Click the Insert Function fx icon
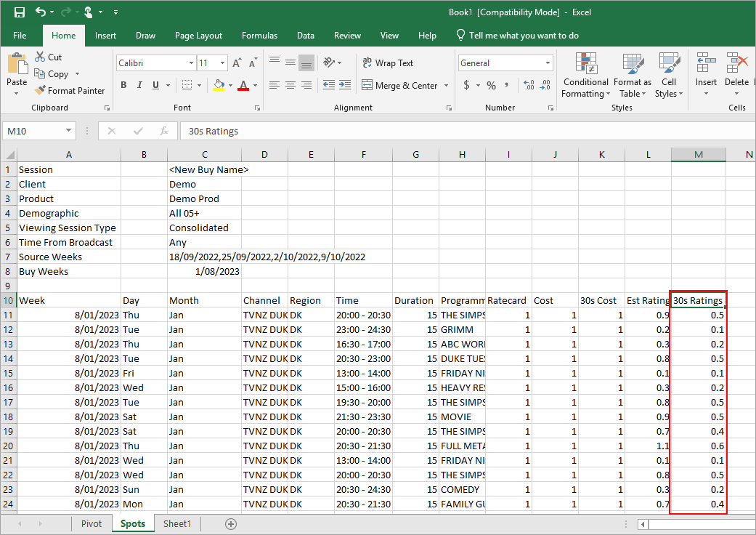756x535 pixels. (x=164, y=132)
